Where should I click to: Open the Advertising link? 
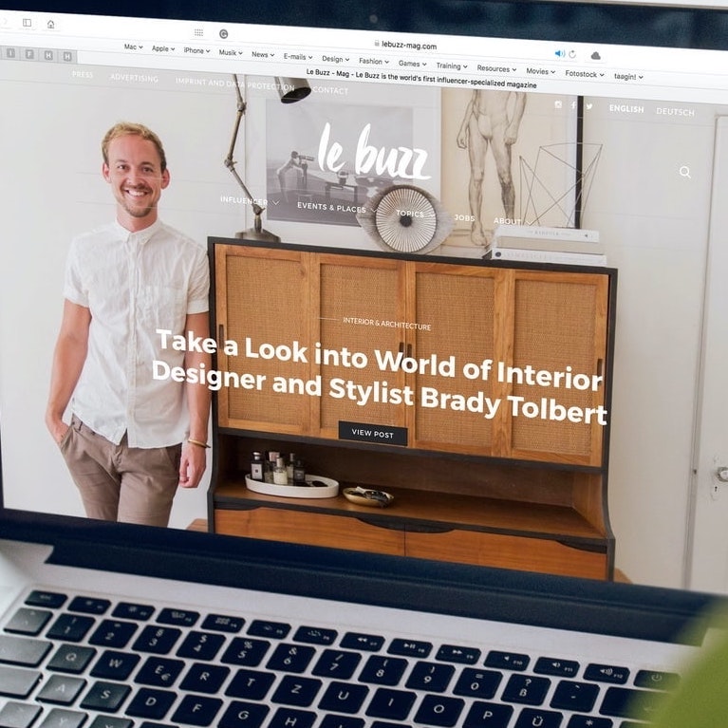click(134, 78)
